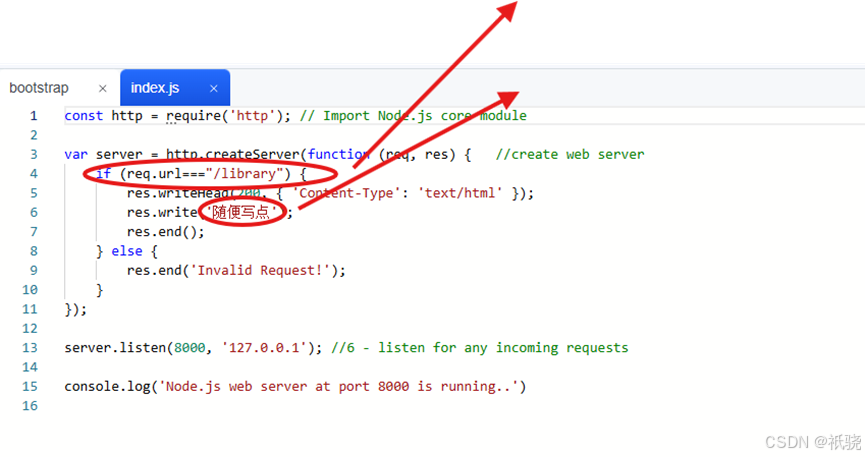Click the 'res.end();' line
The width and height of the screenshot is (865, 457).
point(165,232)
